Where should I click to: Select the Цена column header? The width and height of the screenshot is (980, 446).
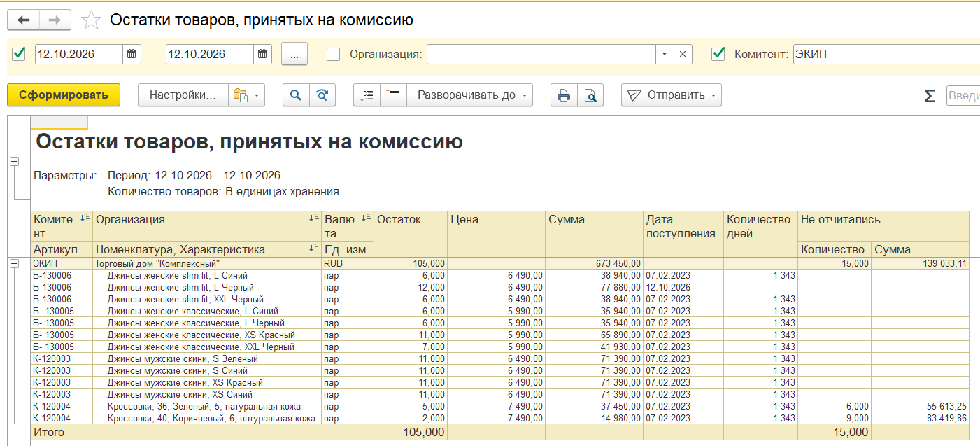click(497, 234)
